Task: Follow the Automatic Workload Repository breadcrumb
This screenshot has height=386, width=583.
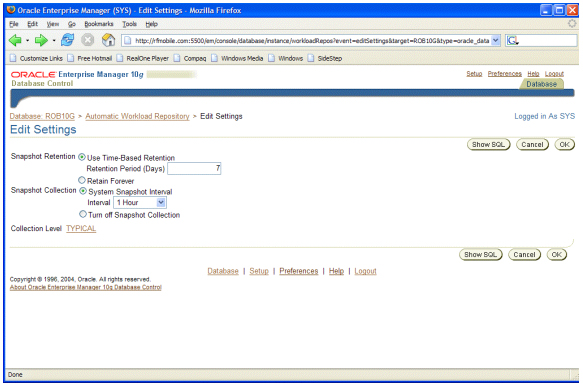Action: pos(137,116)
